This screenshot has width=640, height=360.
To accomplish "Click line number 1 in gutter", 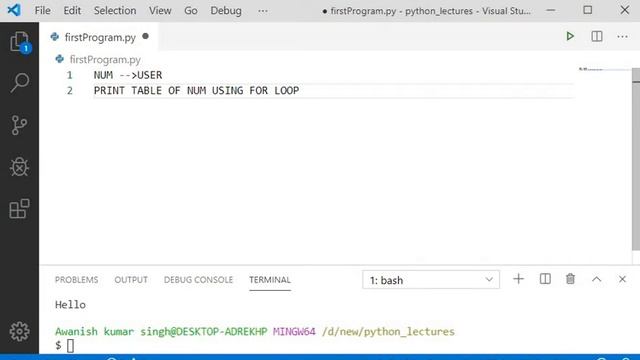I will pyautogui.click(x=69, y=75).
